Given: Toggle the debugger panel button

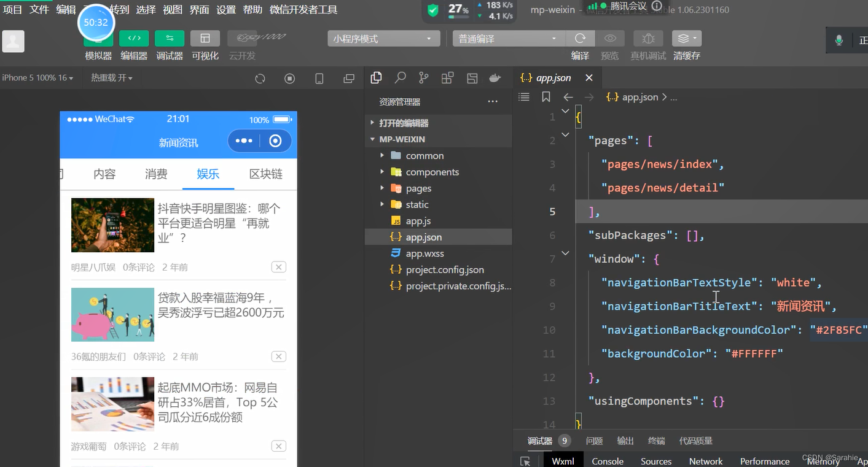Looking at the screenshot, I should pos(170,39).
